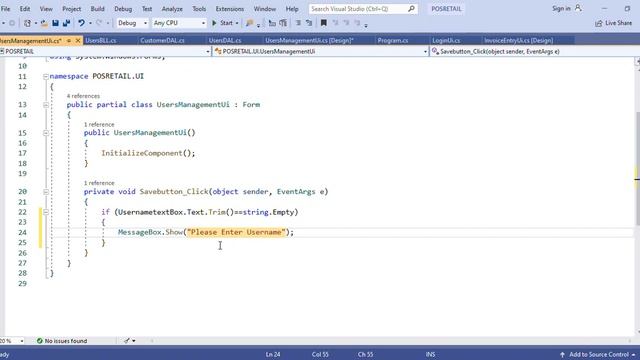Open the Edit menu
The image size is (640, 360).
[24, 9]
